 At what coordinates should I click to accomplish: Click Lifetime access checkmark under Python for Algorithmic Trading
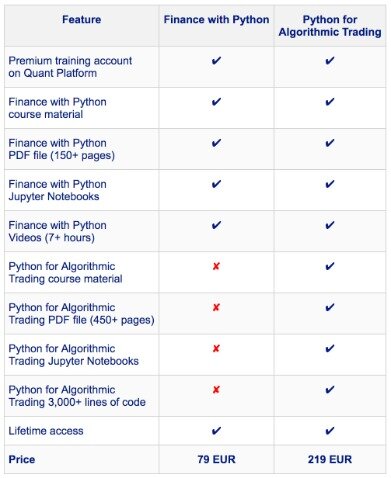pos(330,431)
